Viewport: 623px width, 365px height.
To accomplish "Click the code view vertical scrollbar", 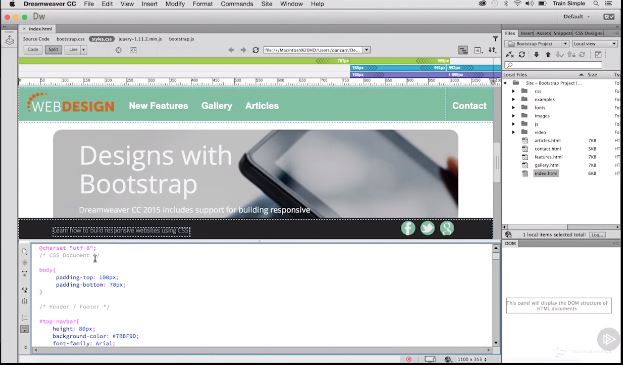I will pyautogui.click(x=495, y=295).
